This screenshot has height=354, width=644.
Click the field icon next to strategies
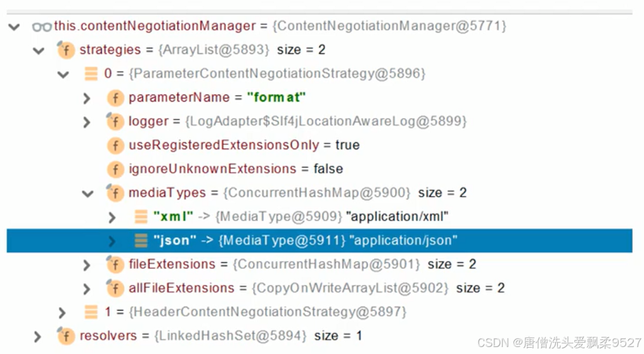point(66,50)
